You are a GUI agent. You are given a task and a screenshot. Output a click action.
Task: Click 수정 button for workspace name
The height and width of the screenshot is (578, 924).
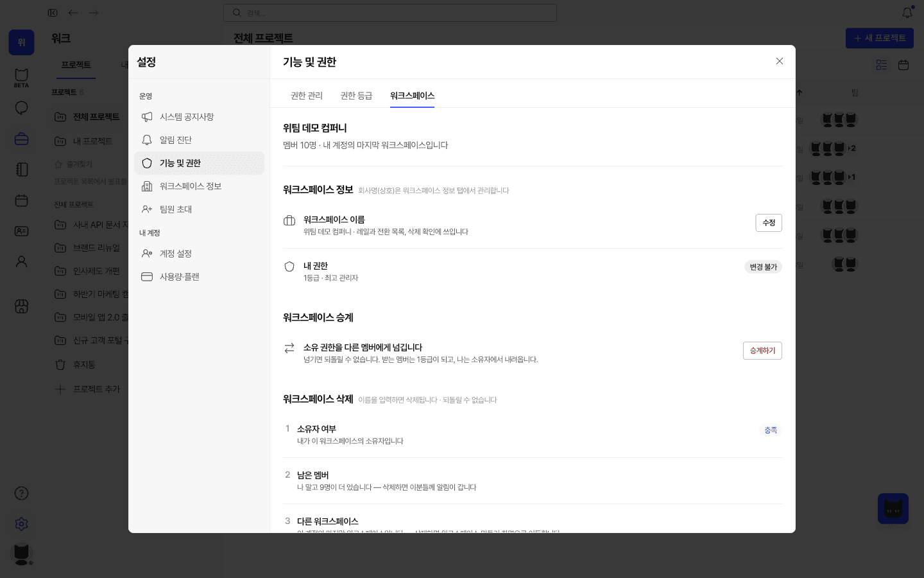pyautogui.click(x=769, y=223)
